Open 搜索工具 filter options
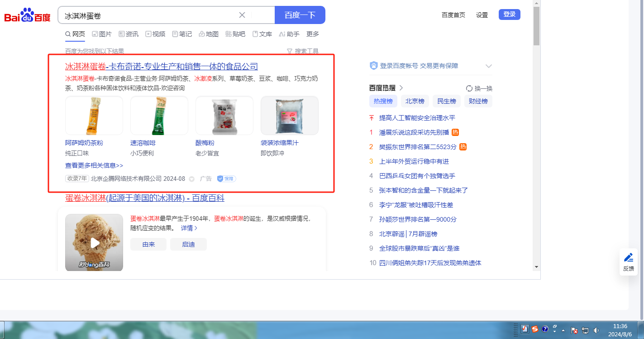This screenshot has width=644, height=339. [x=303, y=51]
